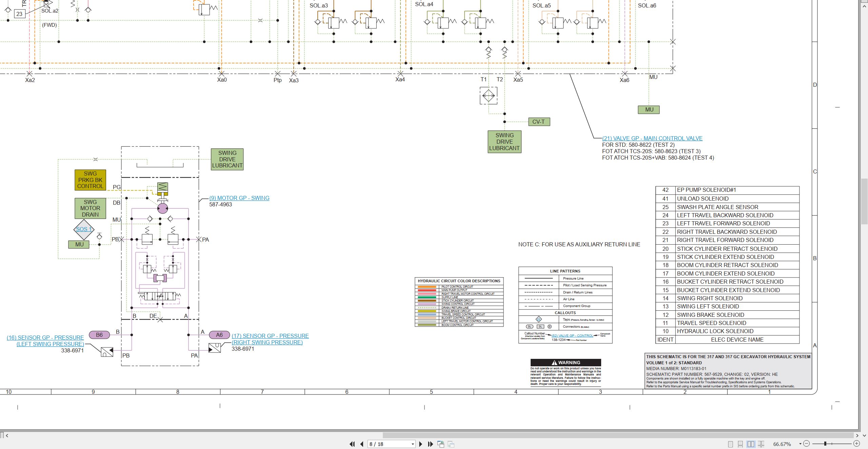Click the CV-T green label box
This screenshot has width=868, height=449.
[x=539, y=122]
